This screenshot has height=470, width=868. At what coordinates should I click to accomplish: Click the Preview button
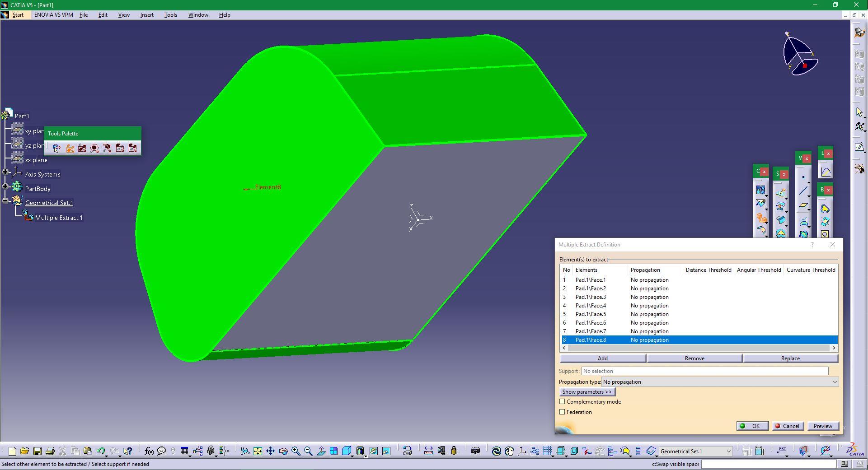[822, 426]
